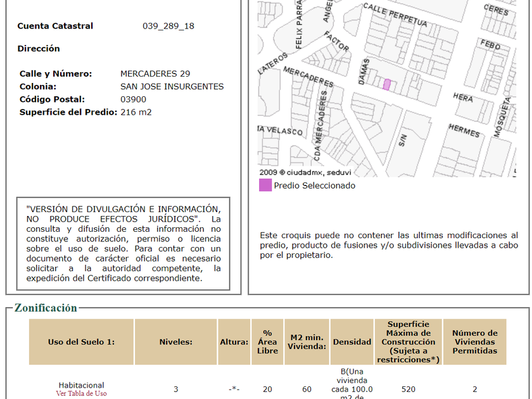Click the FELIX PARRA street label on map
This screenshot has height=399, width=532.
click(298, 25)
